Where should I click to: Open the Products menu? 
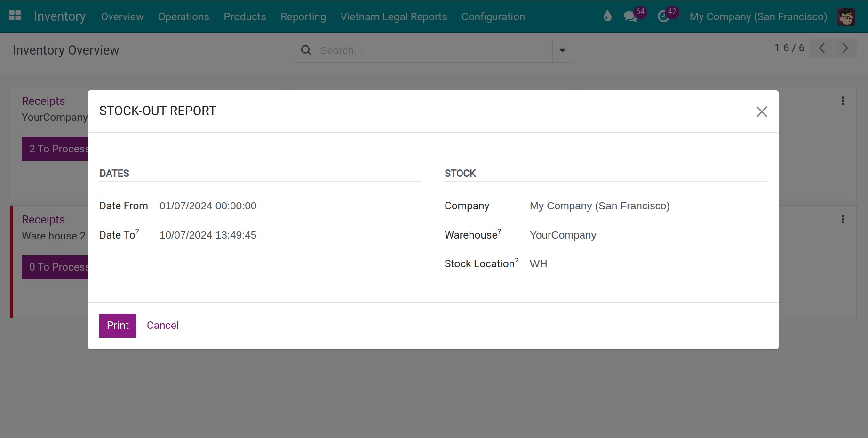[245, 16]
